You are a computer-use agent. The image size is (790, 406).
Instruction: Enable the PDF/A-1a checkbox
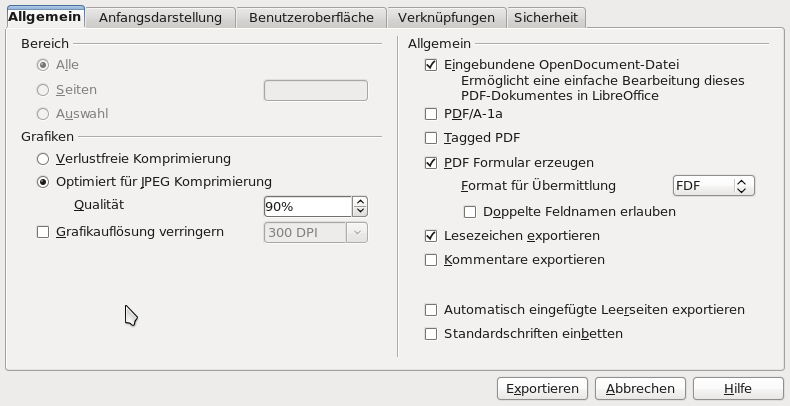pyautogui.click(x=431, y=114)
